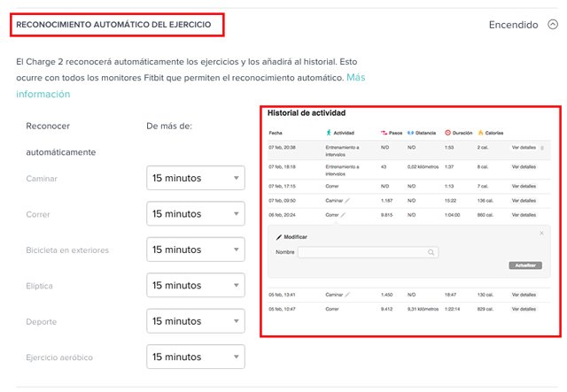The image size is (567, 392).
Task: Select the 05 feb, 10:47 date cell
Action: point(282,310)
